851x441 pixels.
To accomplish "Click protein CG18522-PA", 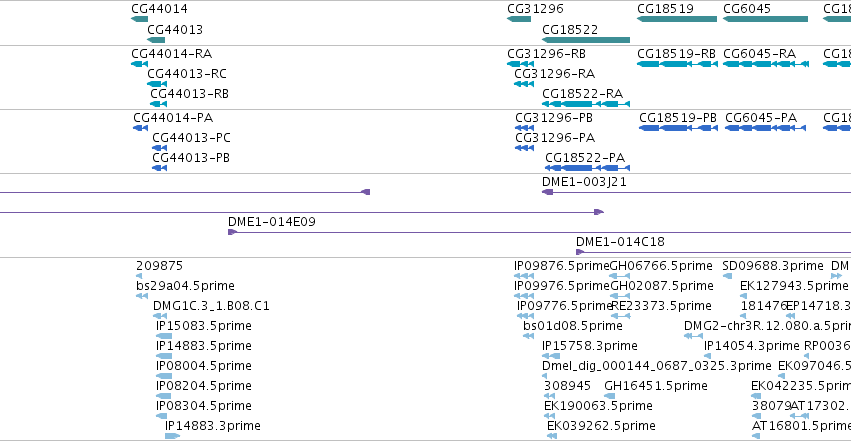I will [x=587, y=168].
